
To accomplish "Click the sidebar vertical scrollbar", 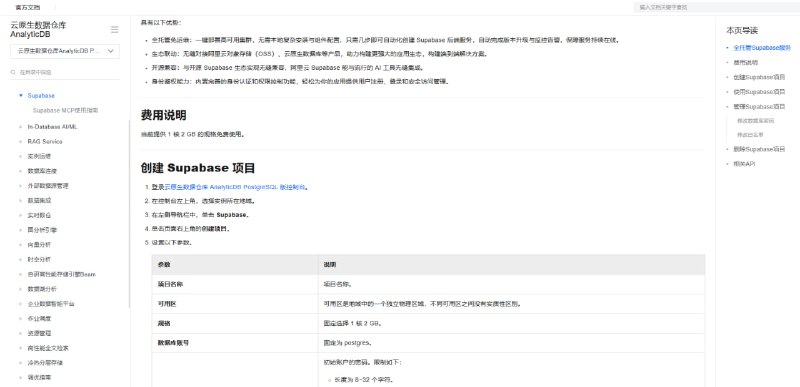I will pos(130,214).
